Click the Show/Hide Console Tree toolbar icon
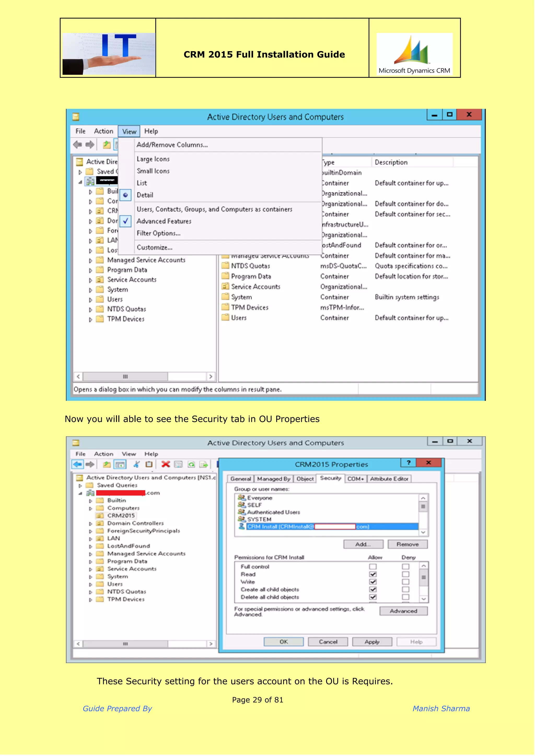This screenshot has width=535, height=756. click(120, 465)
